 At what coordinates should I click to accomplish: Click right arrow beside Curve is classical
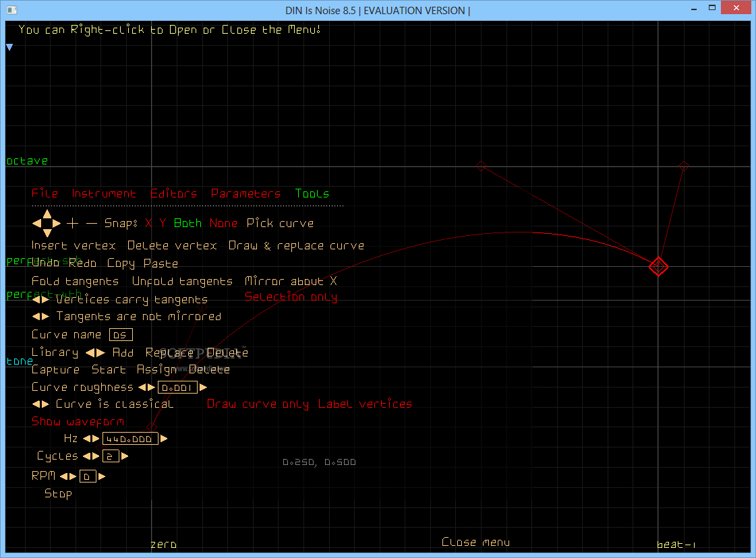45,404
